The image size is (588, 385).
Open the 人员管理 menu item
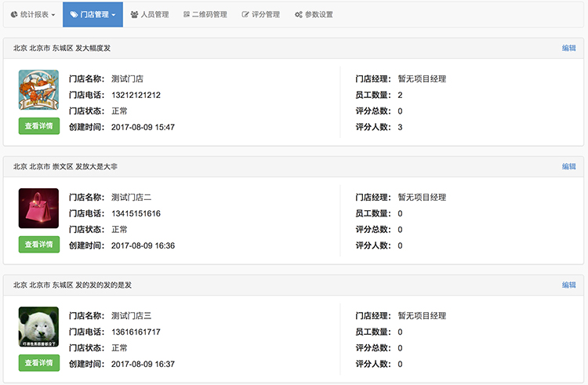point(150,15)
